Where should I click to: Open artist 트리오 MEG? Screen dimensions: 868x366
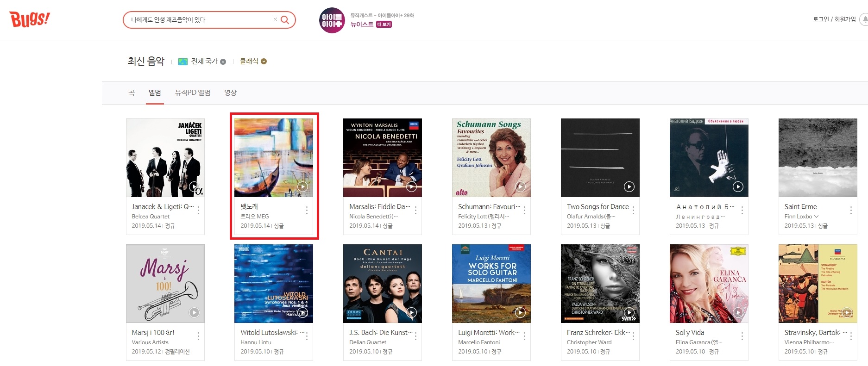click(255, 217)
